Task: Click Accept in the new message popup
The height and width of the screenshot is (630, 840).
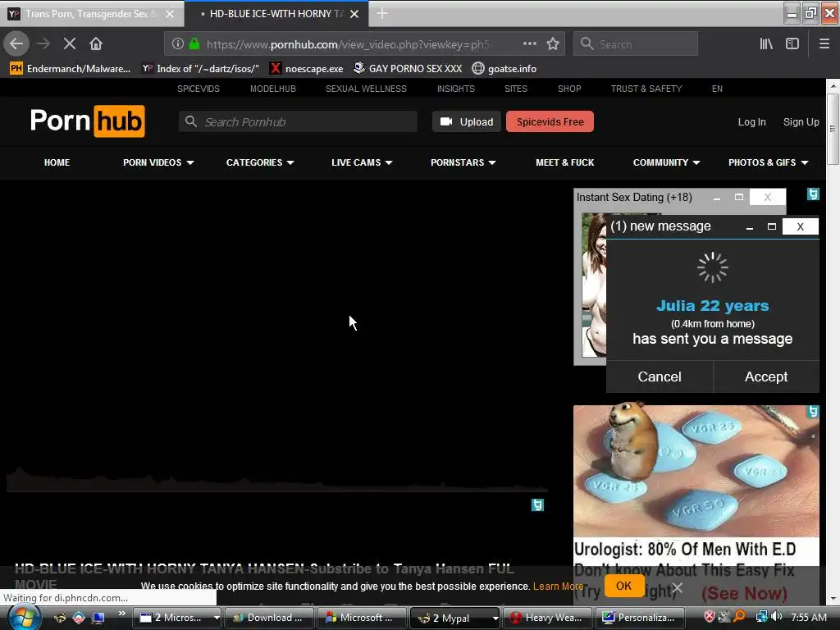Action: (765, 377)
